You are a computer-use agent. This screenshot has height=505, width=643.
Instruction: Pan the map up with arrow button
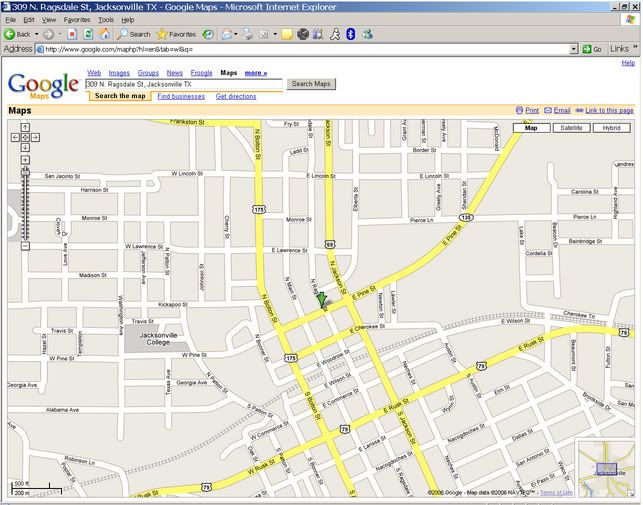click(x=25, y=127)
